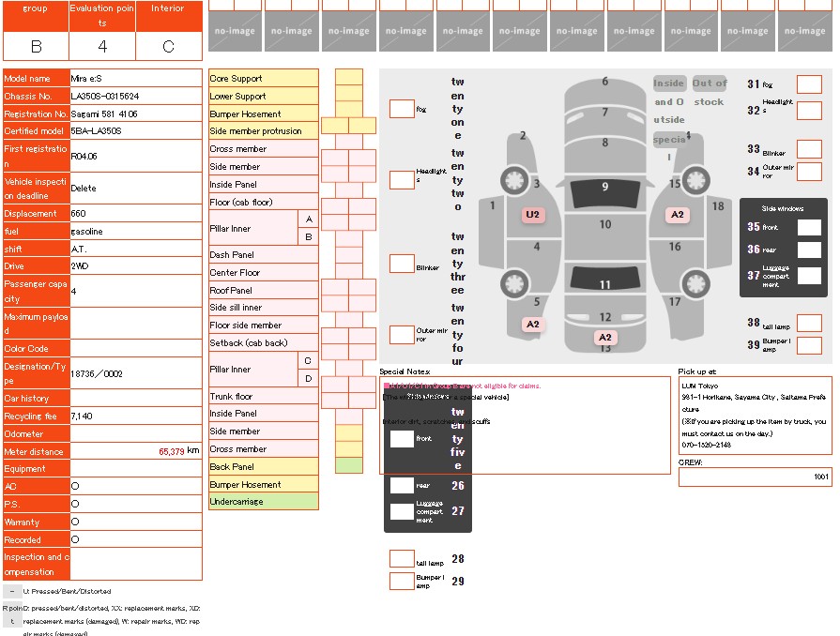Click the rear window panel numbered 11
Image resolution: width=840 pixels, height=636 pixels.
(x=604, y=278)
